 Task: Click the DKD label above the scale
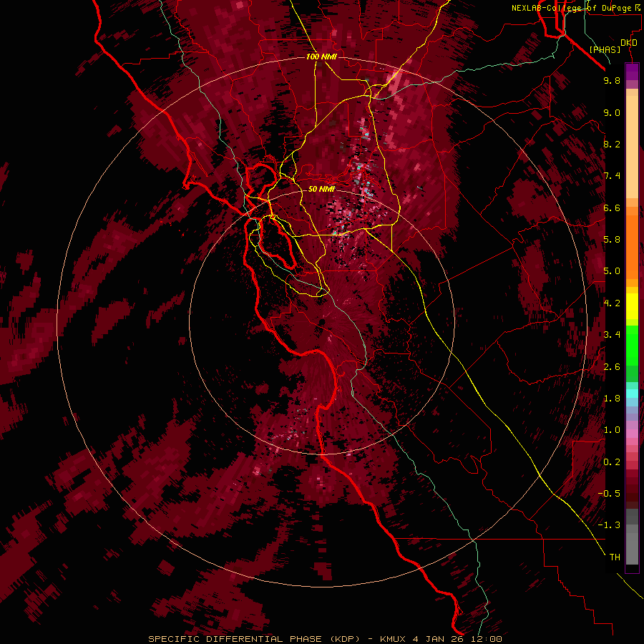(x=629, y=43)
